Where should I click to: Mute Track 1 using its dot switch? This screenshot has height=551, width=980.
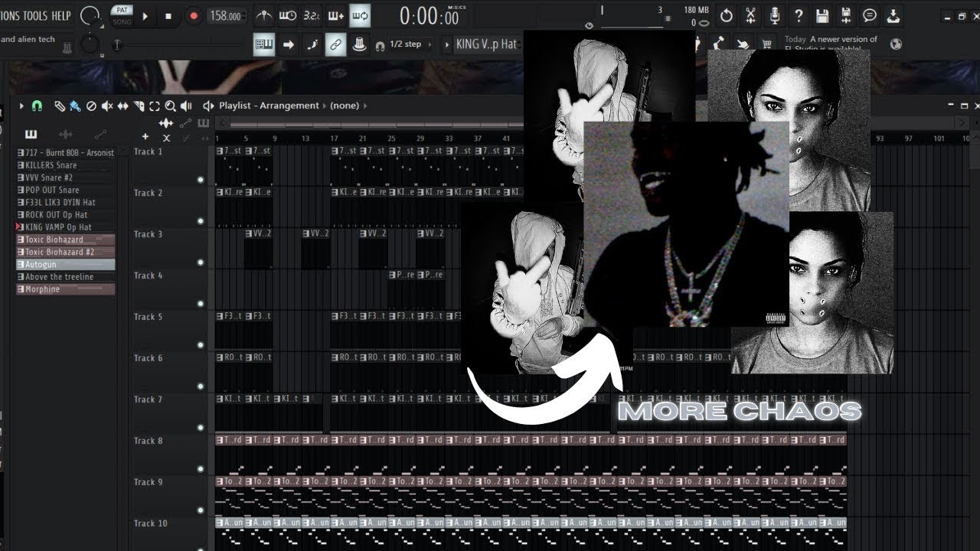pos(201,180)
